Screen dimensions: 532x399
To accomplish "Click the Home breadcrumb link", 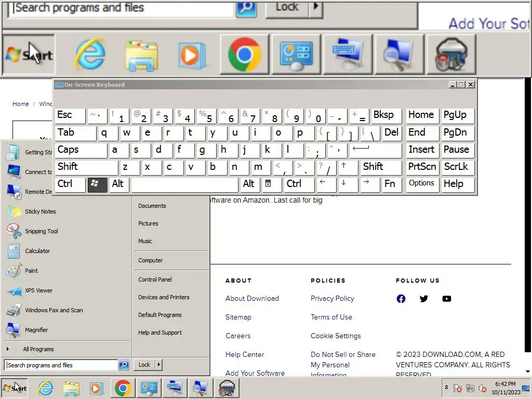I will point(21,104).
